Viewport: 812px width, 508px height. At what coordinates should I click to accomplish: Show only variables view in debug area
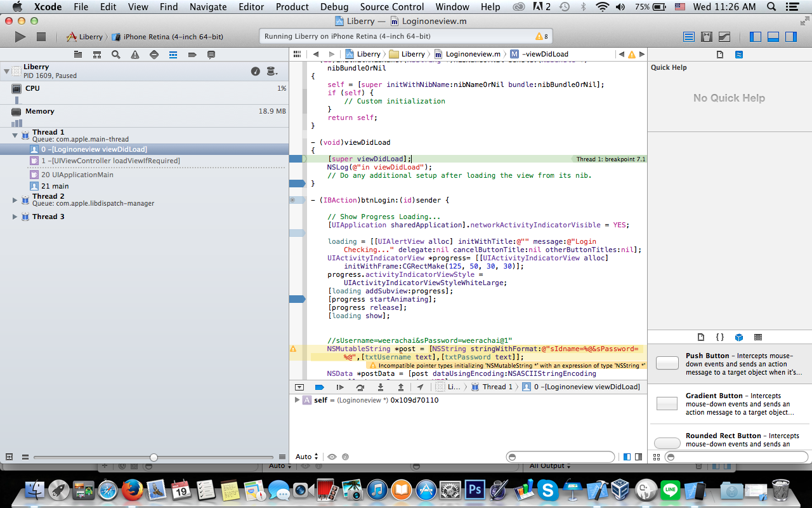[627, 457]
